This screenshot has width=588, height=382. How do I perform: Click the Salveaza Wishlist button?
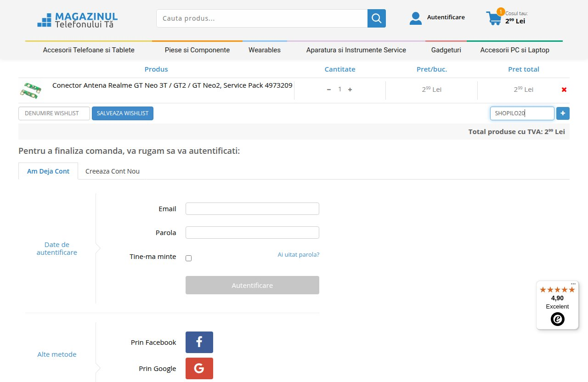click(123, 113)
